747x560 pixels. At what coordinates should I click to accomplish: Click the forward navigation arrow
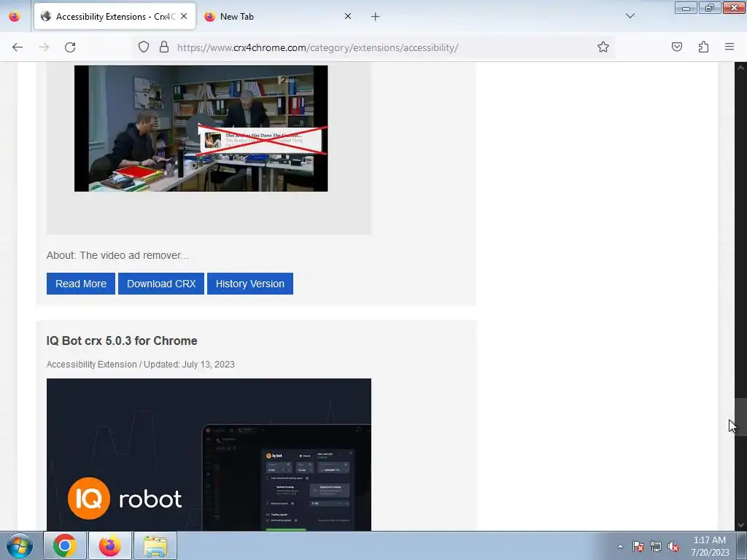click(x=44, y=47)
